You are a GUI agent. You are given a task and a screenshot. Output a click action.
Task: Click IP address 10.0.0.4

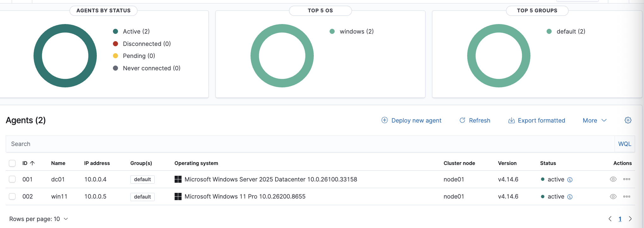click(95, 179)
